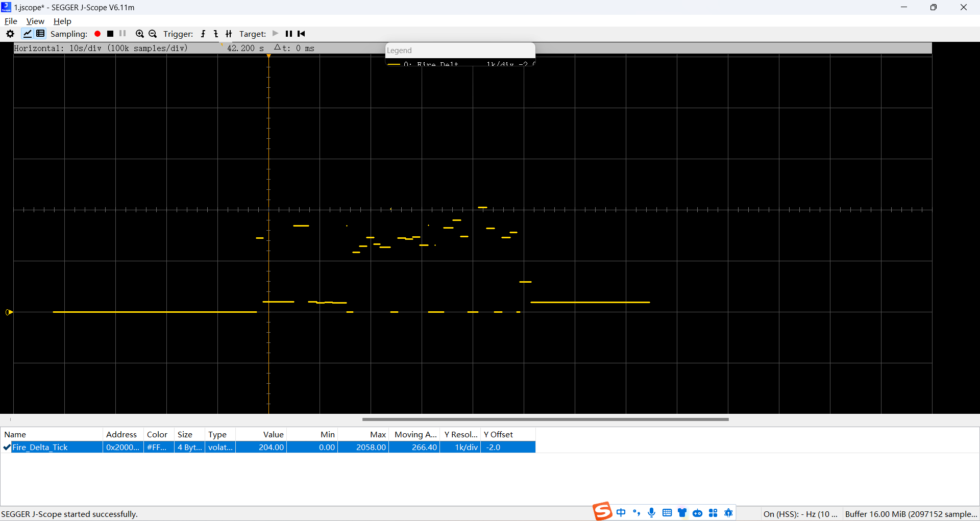This screenshot has height=521, width=980.
Task: Click the Size cell 4 Byt...
Action: click(189, 447)
